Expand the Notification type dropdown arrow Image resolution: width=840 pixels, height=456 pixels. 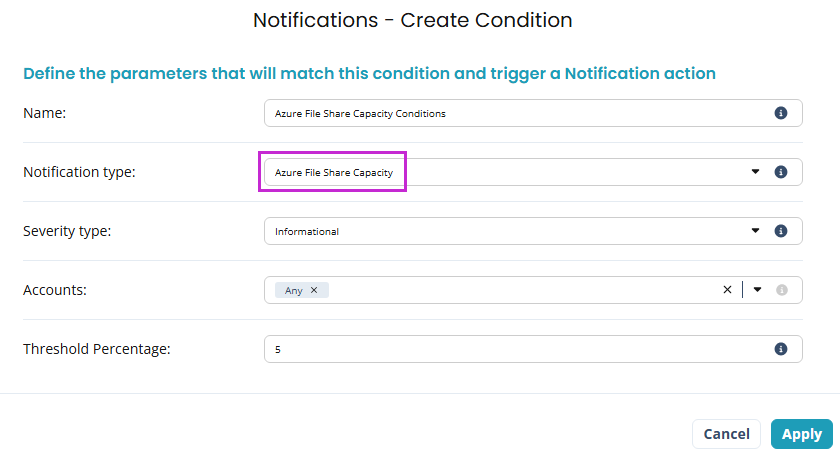click(756, 172)
